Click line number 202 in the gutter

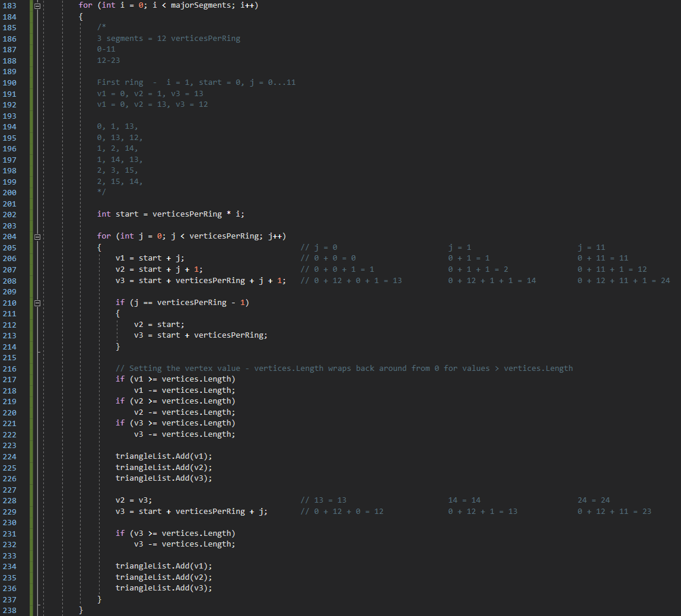[x=9, y=215]
